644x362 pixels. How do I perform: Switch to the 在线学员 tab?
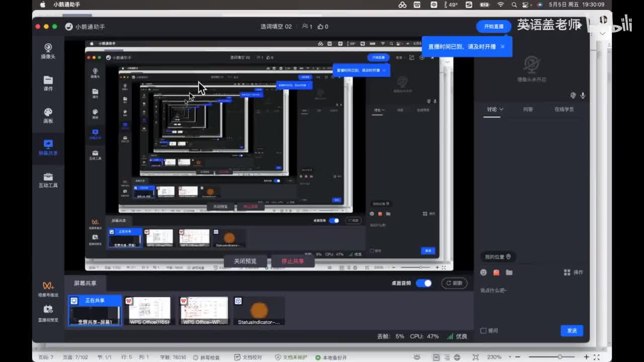point(564,109)
